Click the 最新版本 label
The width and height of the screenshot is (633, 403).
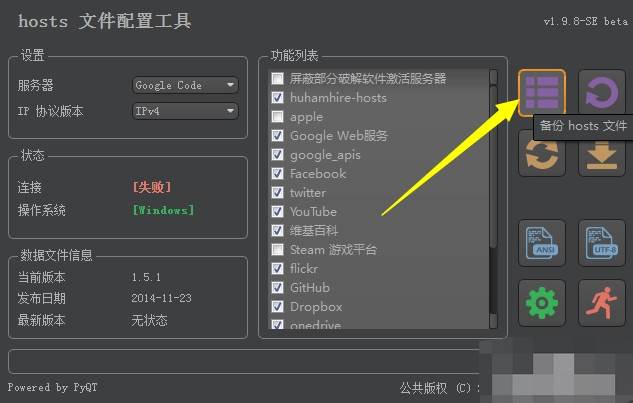(x=41, y=320)
